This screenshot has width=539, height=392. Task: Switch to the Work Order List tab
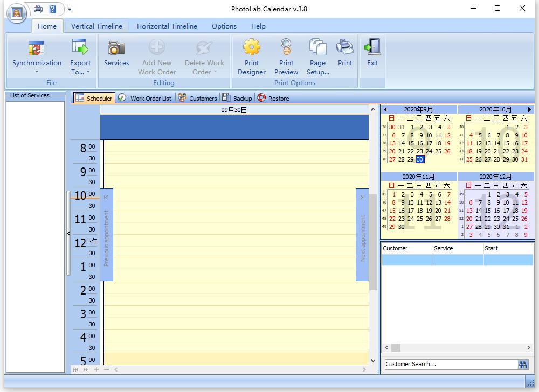(149, 98)
